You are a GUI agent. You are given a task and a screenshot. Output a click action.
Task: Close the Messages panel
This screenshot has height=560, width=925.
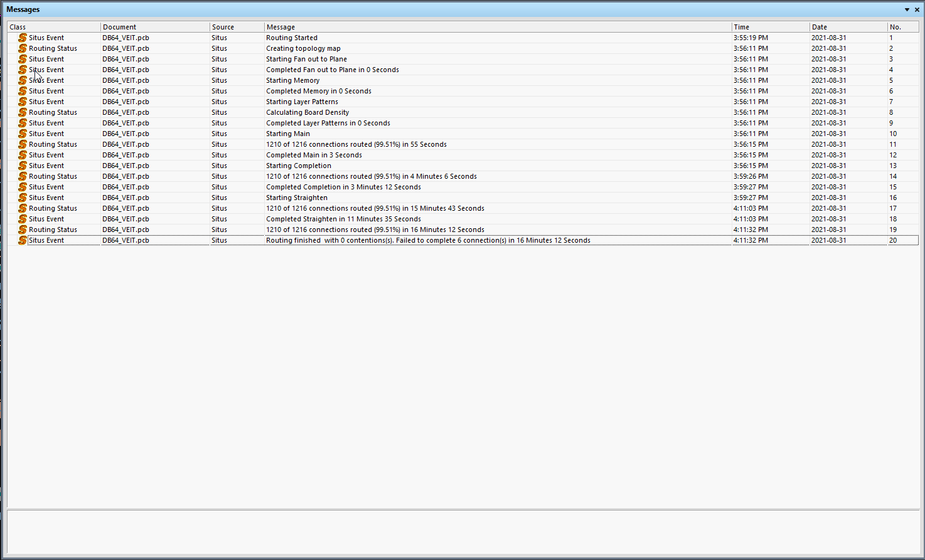[917, 9]
